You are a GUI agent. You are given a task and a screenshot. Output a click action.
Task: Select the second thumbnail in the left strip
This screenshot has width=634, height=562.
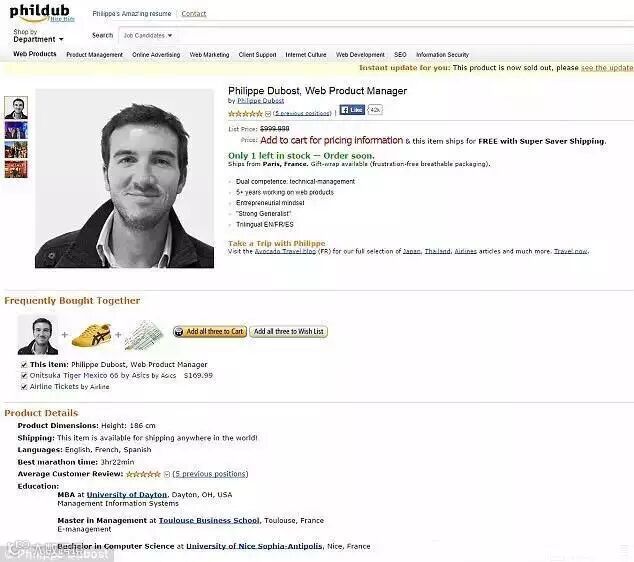[16, 131]
